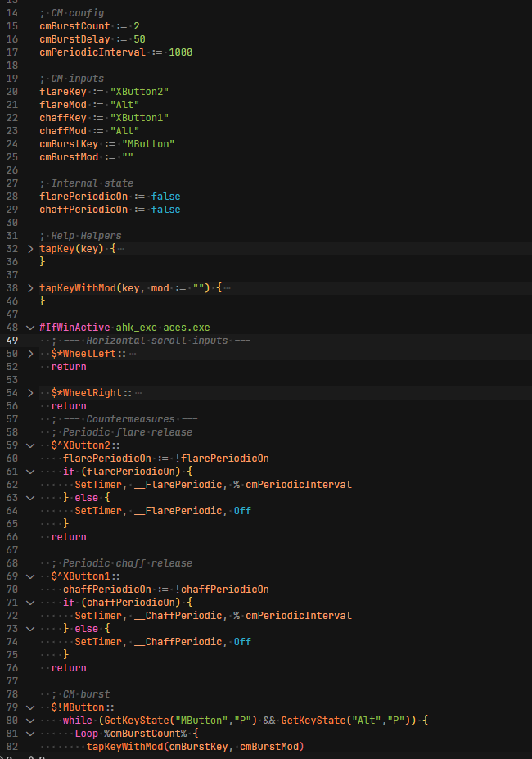Collapse the else block on line 63
The height and width of the screenshot is (759, 532).
point(30,498)
